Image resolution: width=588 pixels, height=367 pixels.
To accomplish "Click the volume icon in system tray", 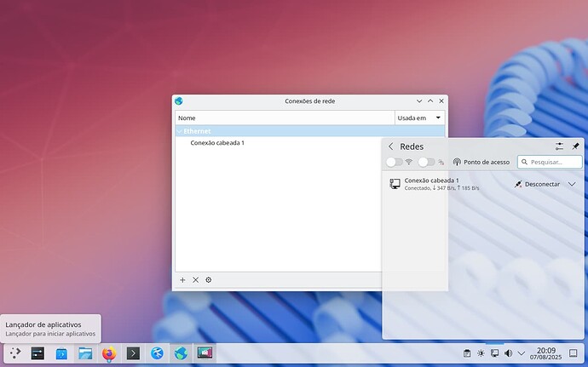I will 509,353.
